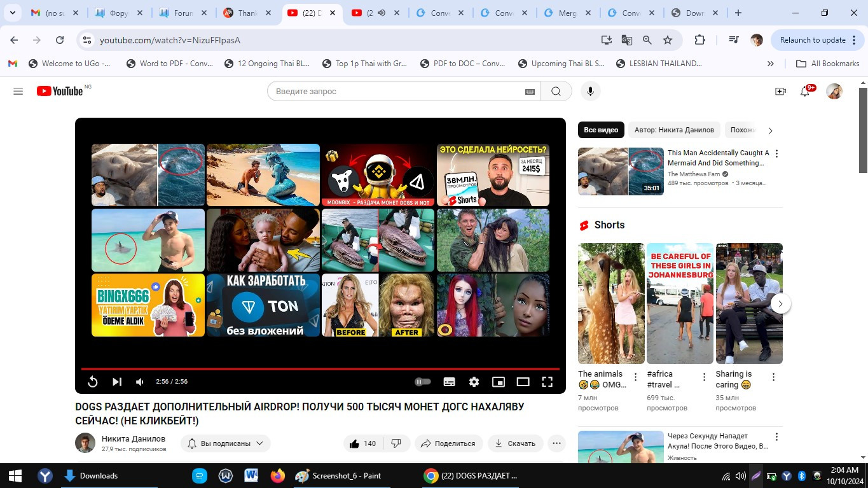868x488 pixels.
Task: Select the Все видео chip
Action: [x=601, y=130]
